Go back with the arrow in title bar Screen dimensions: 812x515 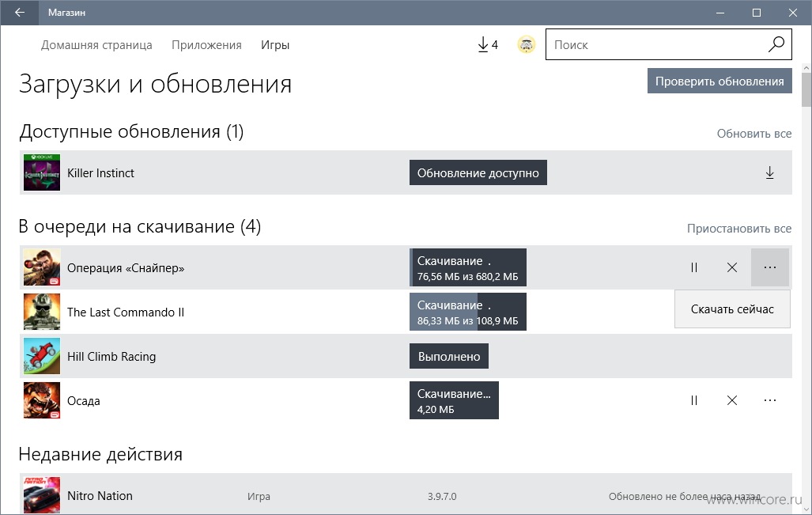pyautogui.click(x=20, y=13)
